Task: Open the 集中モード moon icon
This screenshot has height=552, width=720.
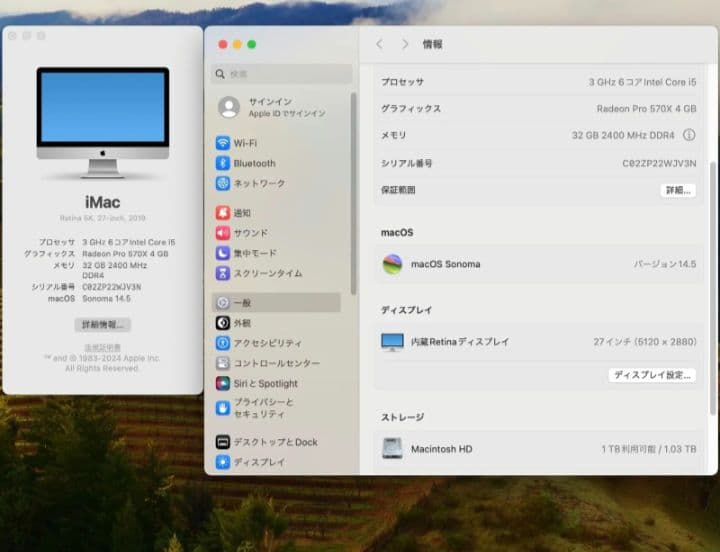Action: pos(223,253)
